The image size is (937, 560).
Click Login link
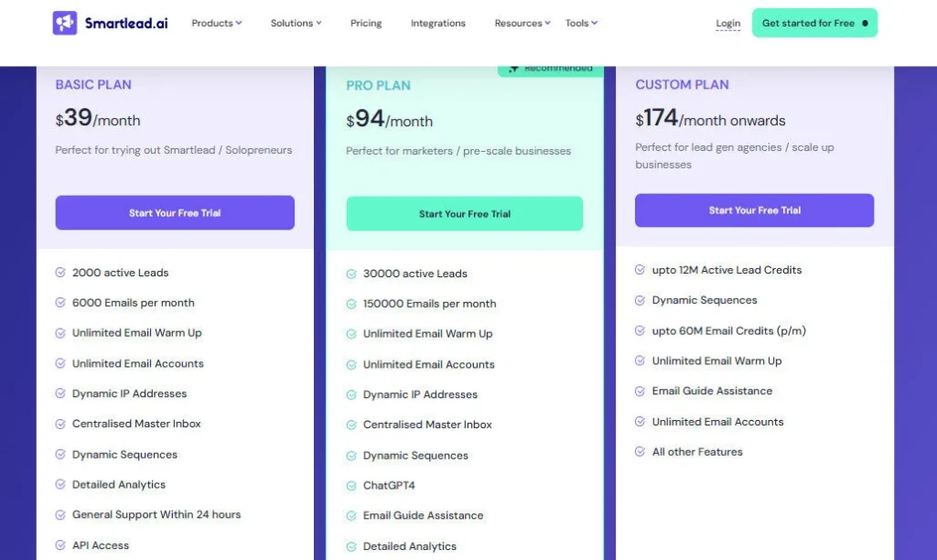click(x=727, y=23)
